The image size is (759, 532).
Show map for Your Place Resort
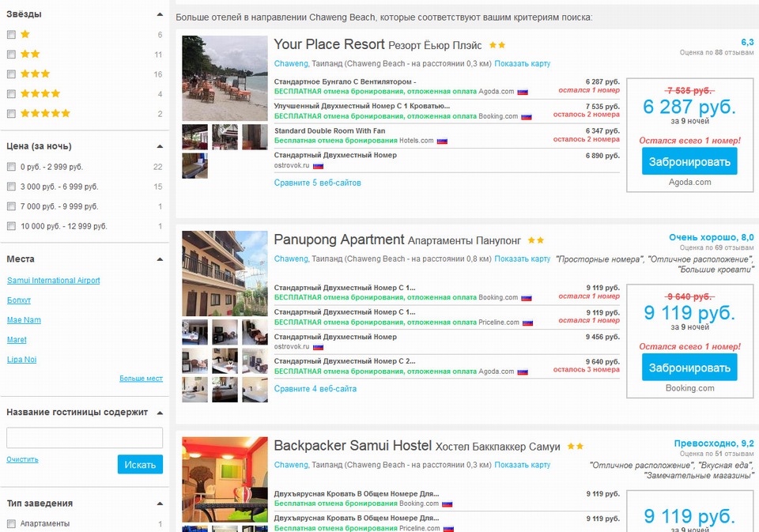tap(523, 63)
